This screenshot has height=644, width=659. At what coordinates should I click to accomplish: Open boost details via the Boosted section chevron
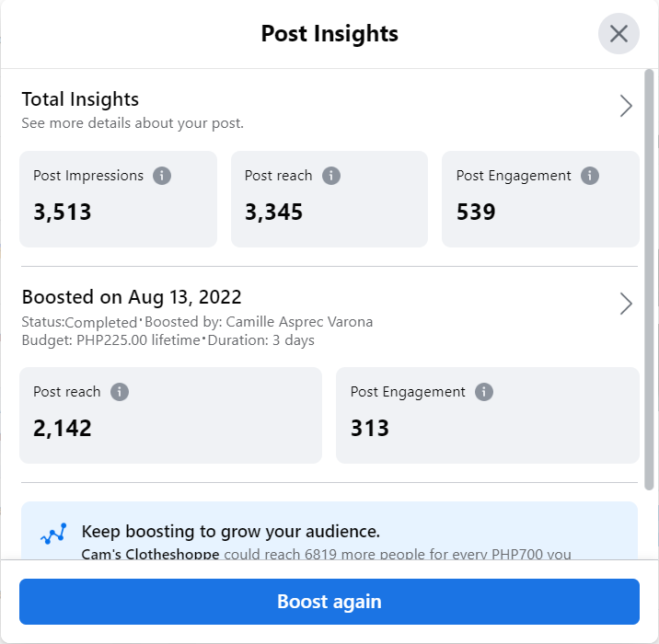click(626, 304)
